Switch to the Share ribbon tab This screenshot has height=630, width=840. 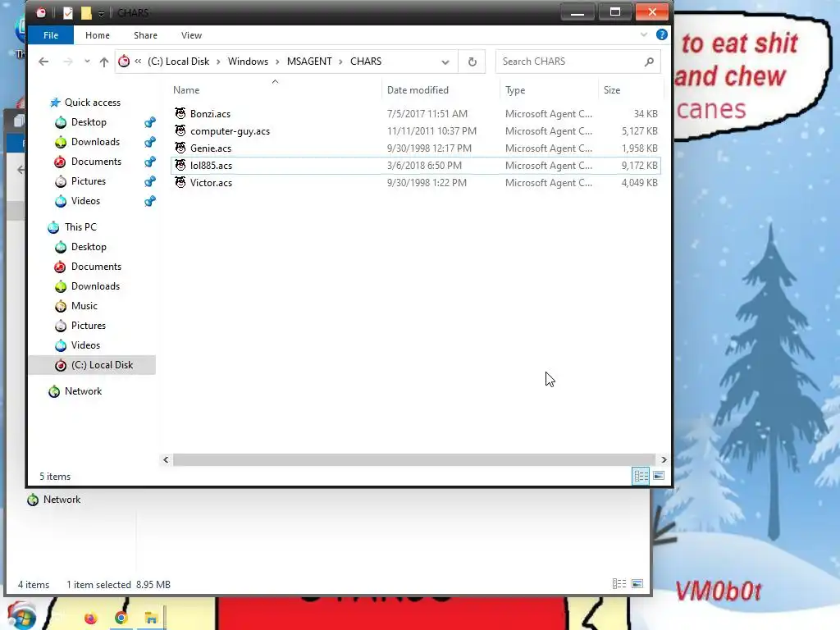click(x=146, y=35)
